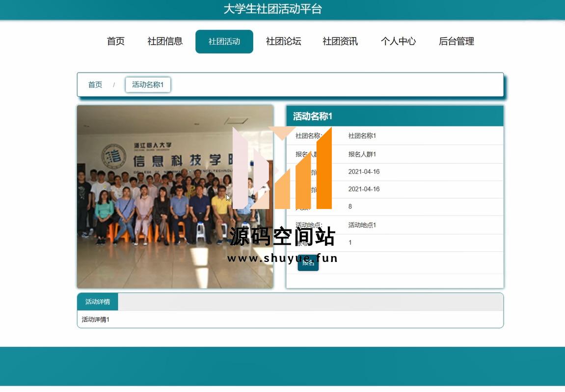Click the number 8 in the info panel
Image resolution: width=565 pixels, height=392 pixels.
click(350, 207)
